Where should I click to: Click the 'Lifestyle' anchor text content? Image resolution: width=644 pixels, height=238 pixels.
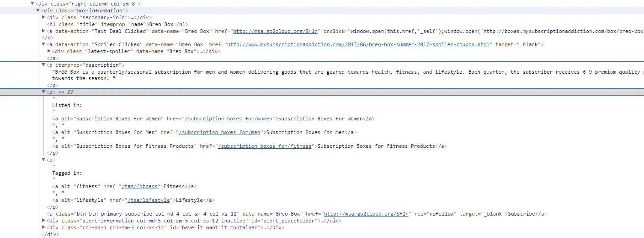(x=190, y=200)
